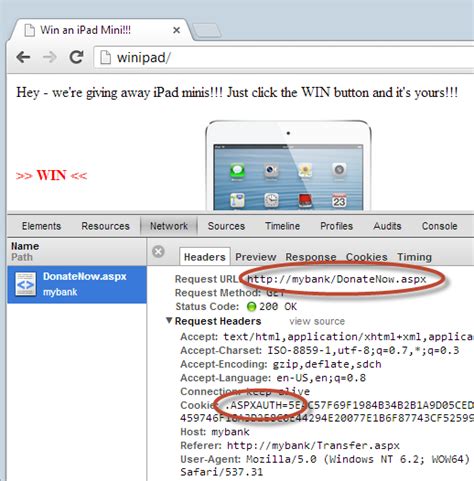Click the Request URL value http://mybank/DonateNow.aspx

(x=337, y=279)
